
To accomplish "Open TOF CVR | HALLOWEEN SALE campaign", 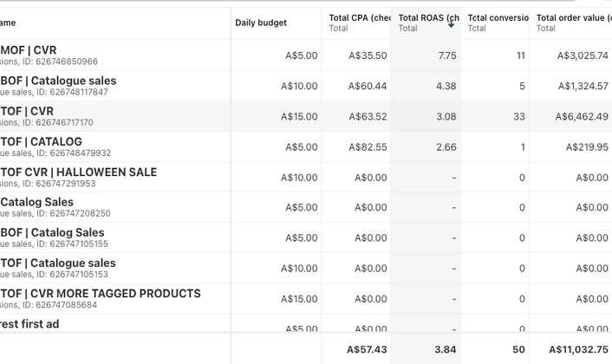I will [79, 172].
